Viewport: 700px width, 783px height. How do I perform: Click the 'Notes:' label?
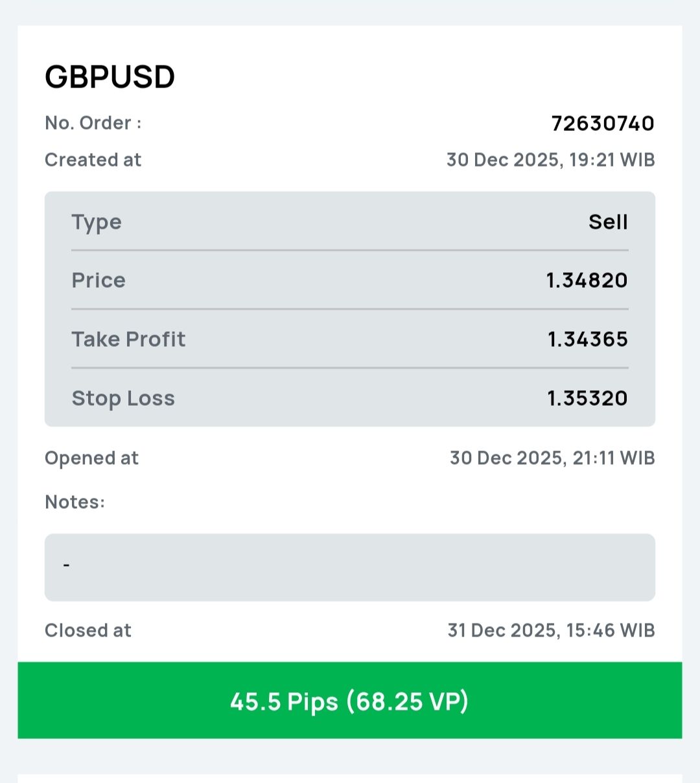pyautogui.click(x=75, y=502)
